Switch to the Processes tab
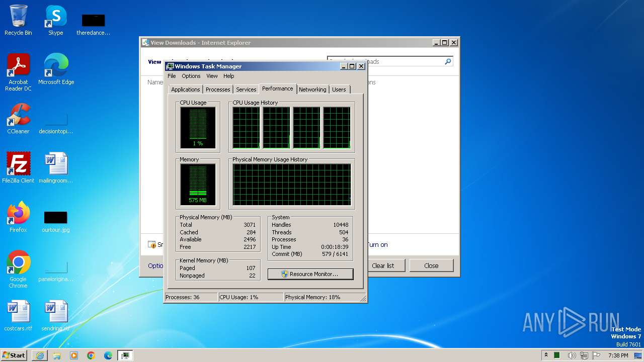 click(x=218, y=89)
